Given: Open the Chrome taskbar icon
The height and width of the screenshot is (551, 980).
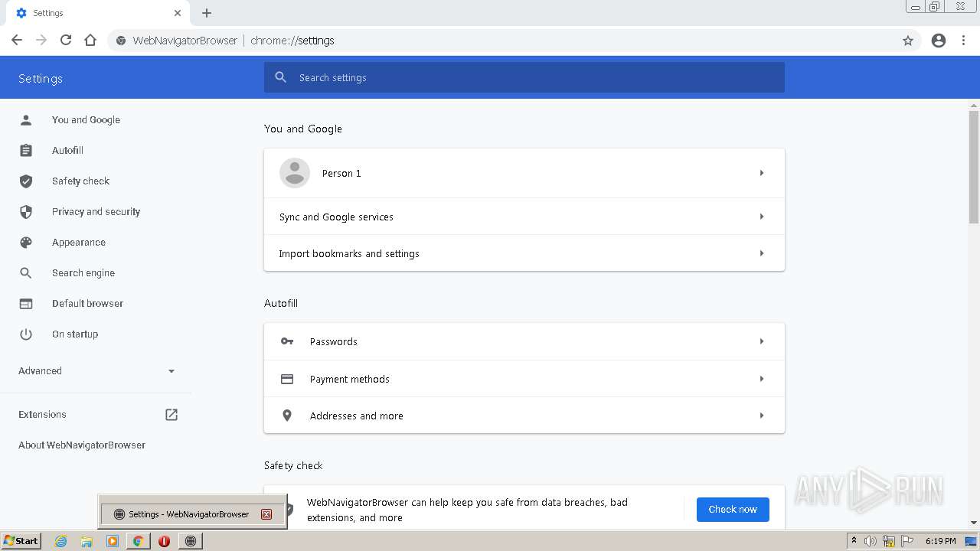Looking at the screenshot, I should click(x=138, y=541).
